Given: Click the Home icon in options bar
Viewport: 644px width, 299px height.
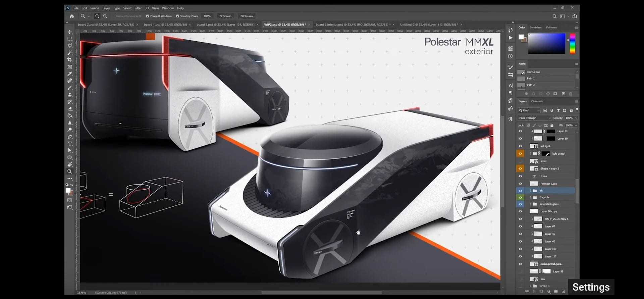Looking at the screenshot, I should [x=72, y=16].
